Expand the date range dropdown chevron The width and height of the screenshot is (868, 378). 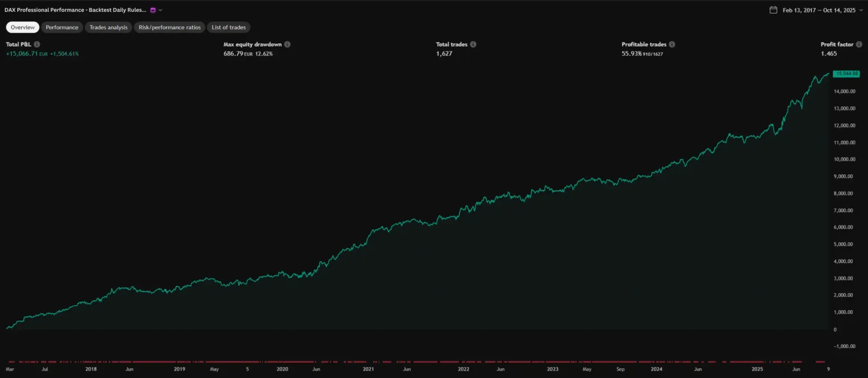pyautogui.click(x=861, y=10)
